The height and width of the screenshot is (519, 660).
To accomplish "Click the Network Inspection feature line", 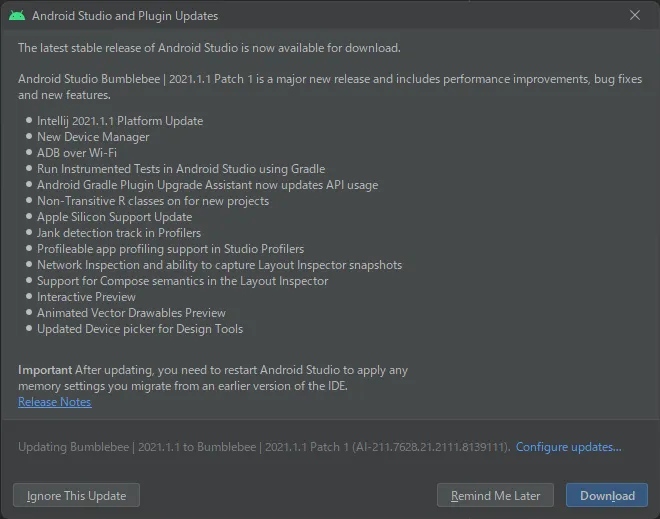I will click(219, 265).
